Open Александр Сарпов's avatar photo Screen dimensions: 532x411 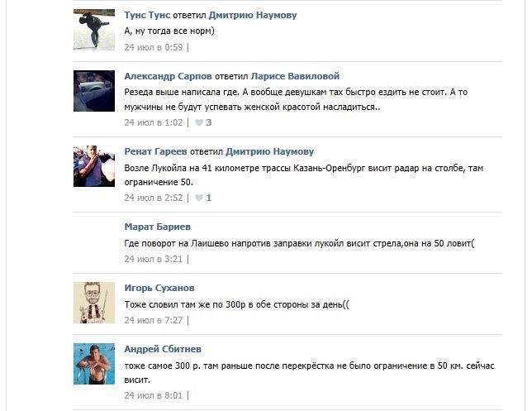pyautogui.click(x=94, y=91)
